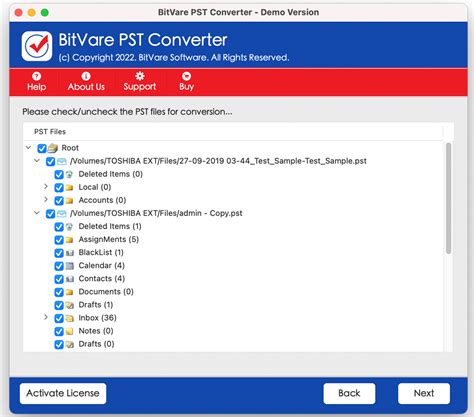Uncheck the Accounts (0) checkbox
The image size is (474, 417).
(x=59, y=201)
